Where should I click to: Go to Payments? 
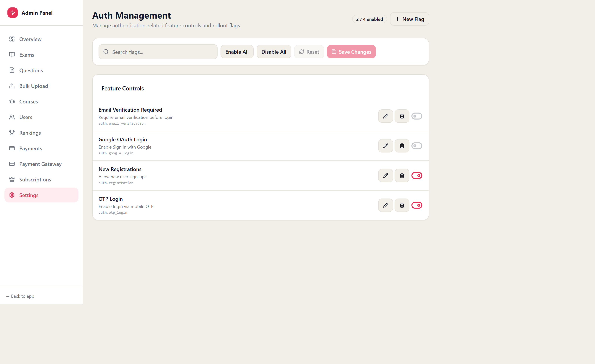tap(41, 148)
